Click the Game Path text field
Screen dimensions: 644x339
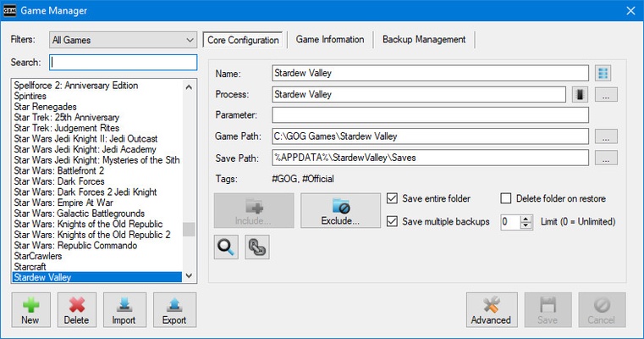pos(430,136)
